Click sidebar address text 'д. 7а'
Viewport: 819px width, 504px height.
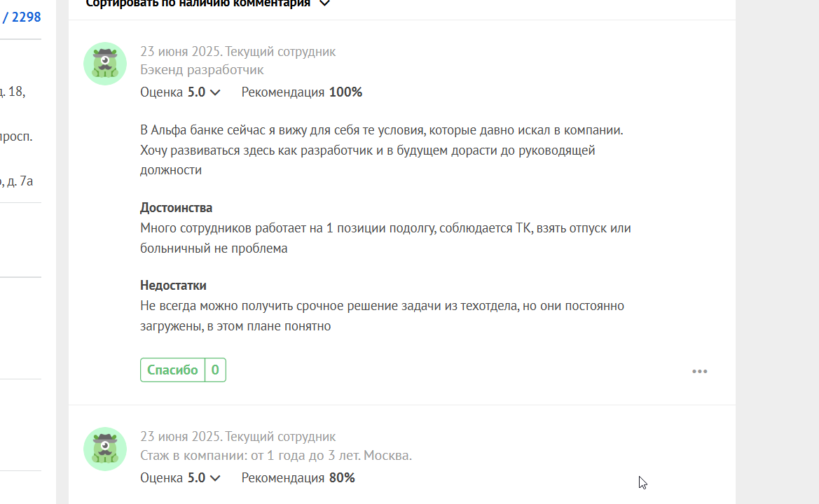pyautogui.click(x=19, y=181)
